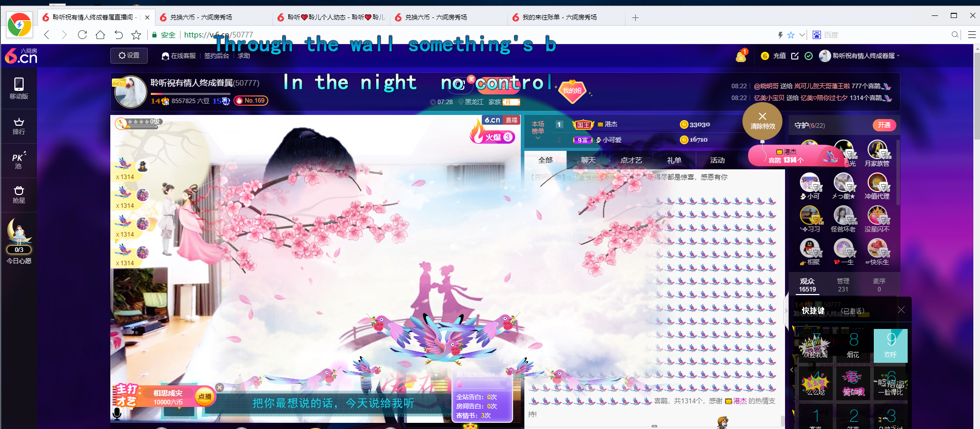The width and height of the screenshot is (980, 429).
Task: Open a new browser tab with plus
Action: [x=635, y=18]
